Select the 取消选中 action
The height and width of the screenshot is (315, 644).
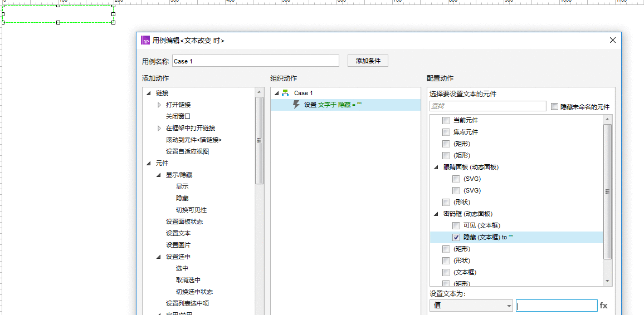click(188, 280)
